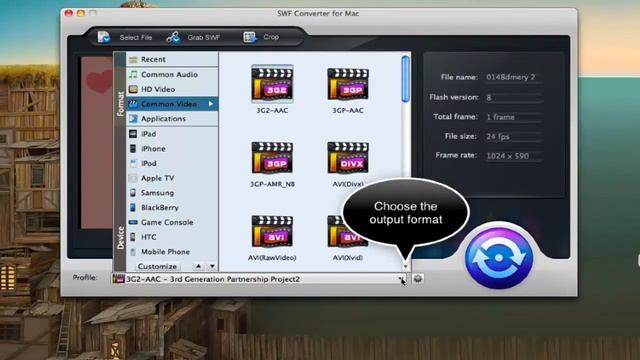Open the Game Console category
The height and width of the screenshot is (360, 640).
pyautogui.click(x=172, y=222)
